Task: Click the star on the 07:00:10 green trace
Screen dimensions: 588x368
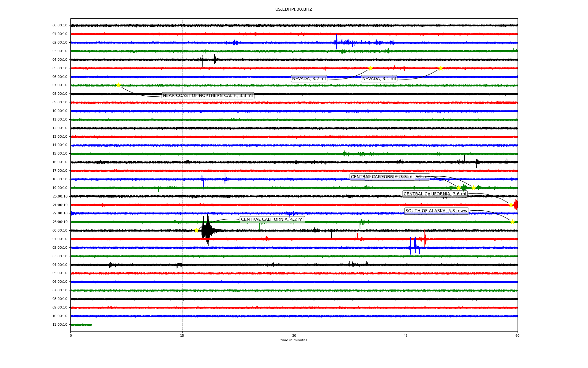Action: click(x=118, y=85)
